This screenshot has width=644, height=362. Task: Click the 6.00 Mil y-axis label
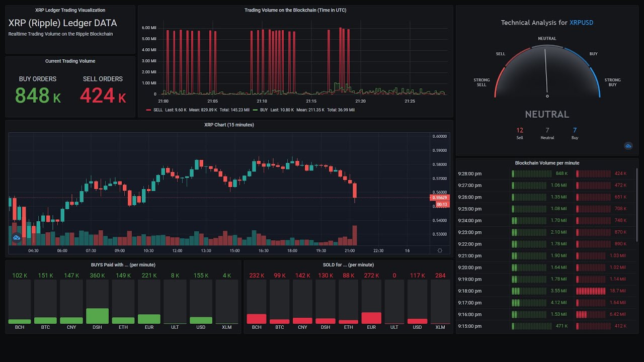click(x=149, y=28)
